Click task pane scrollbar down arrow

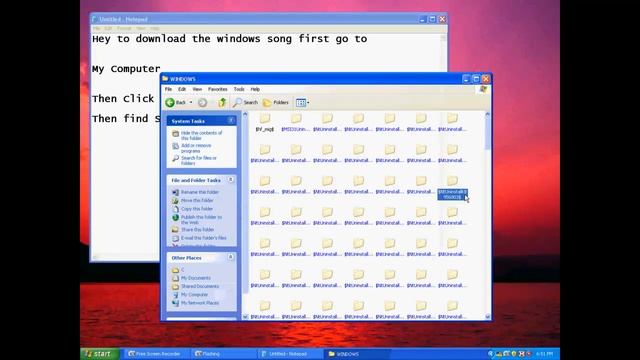(x=245, y=316)
